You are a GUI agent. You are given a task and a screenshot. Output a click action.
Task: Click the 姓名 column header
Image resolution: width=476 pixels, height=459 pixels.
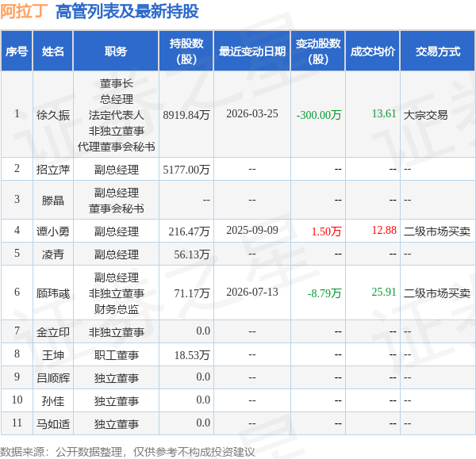(x=53, y=52)
